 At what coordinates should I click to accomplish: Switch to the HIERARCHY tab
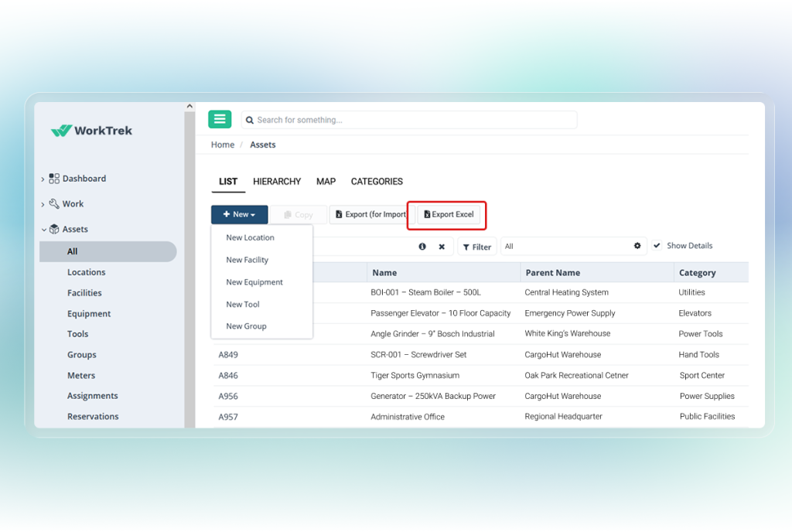[277, 182]
